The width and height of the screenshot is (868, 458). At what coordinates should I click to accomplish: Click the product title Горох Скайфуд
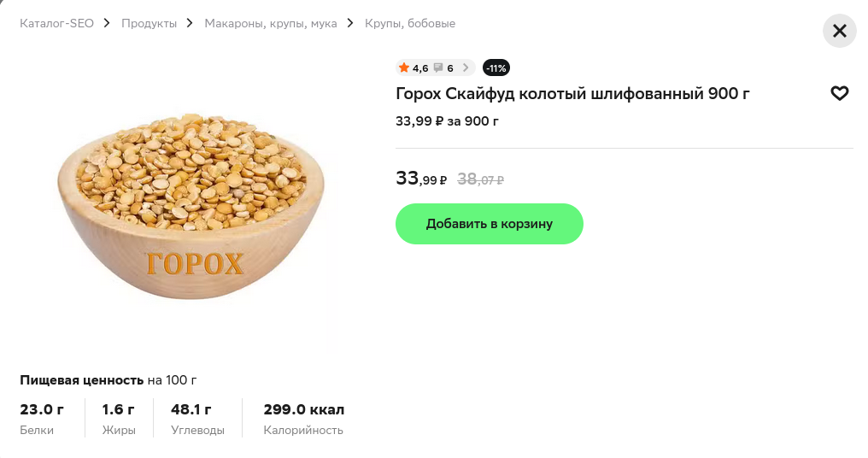pyautogui.click(x=572, y=93)
